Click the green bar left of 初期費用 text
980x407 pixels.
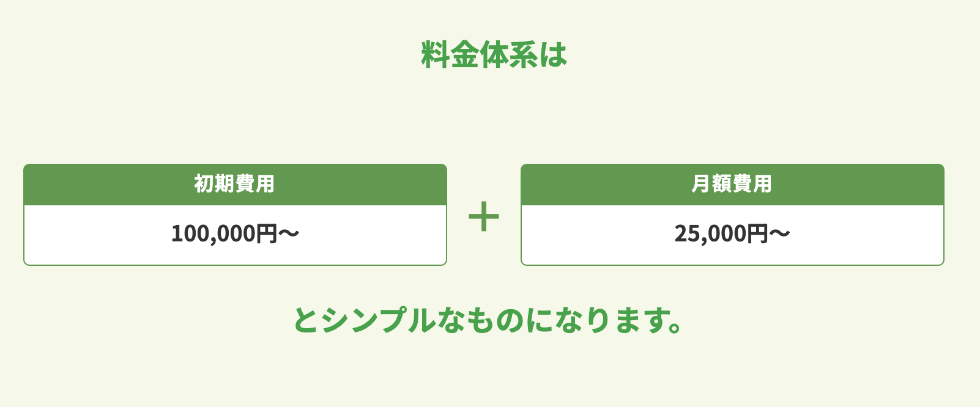(109, 185)
